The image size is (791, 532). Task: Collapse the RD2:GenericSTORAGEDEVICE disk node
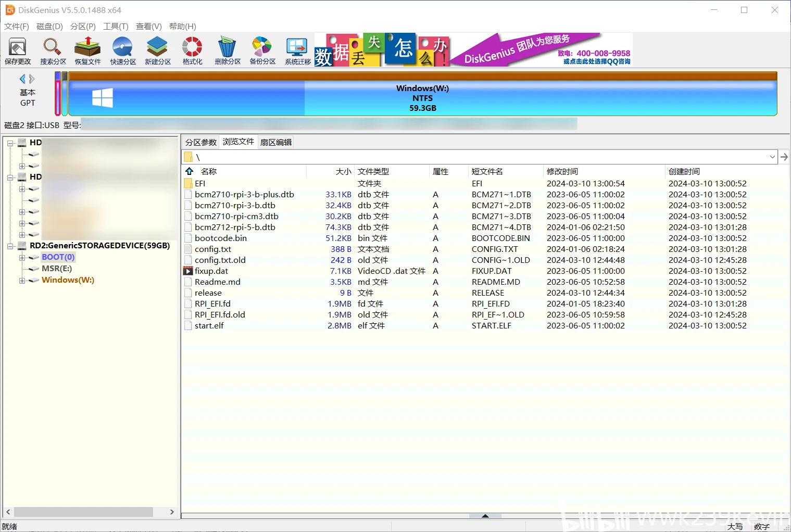[x=10, y=246]
